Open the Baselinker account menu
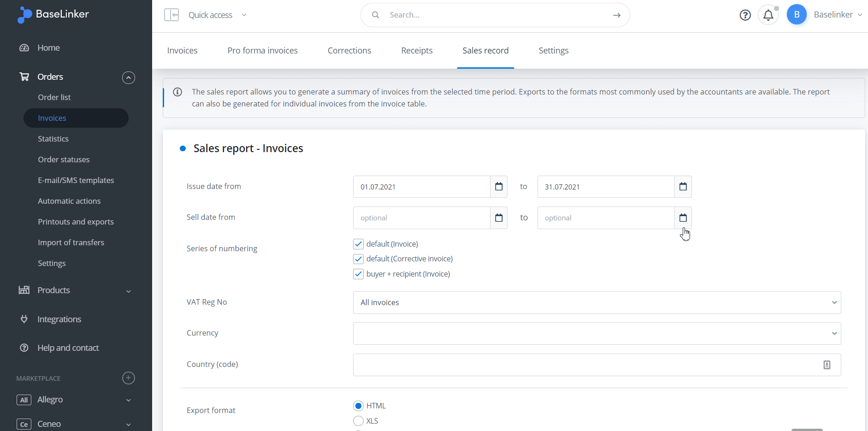Image resolution: width=868 pixels, height=431 pixels. point(838,15)
